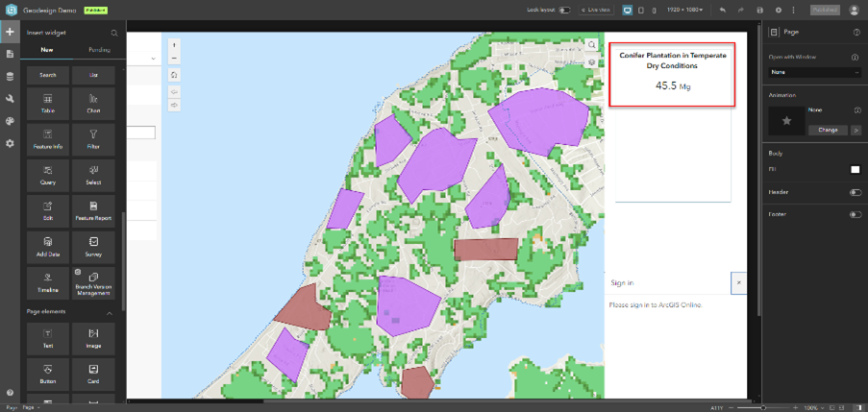Viewport: 868px width, 412px height.
Task: Switch to tablet device view
Action: [641, 10]
